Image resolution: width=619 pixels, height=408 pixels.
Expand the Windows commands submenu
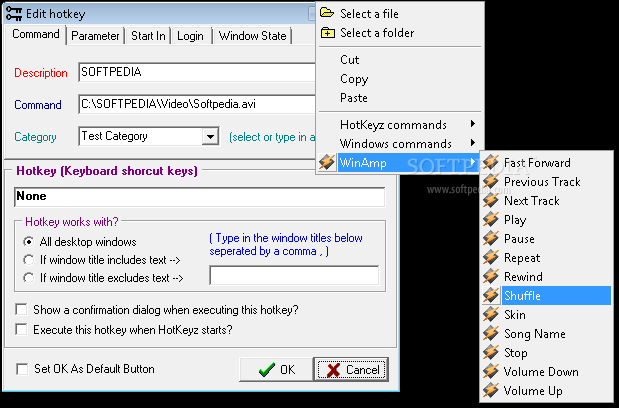[x=400, y=144]
